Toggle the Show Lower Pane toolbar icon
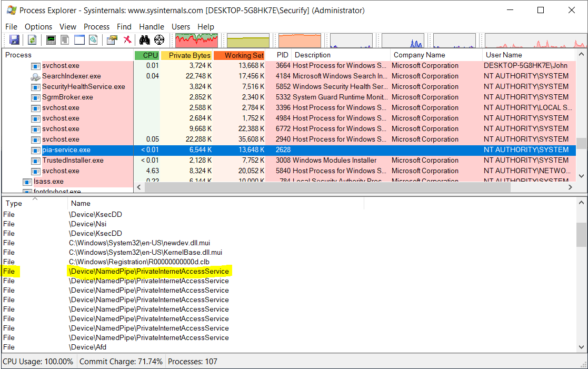The width and height of the screenshot is (588, 369). (x=79, y=40)
